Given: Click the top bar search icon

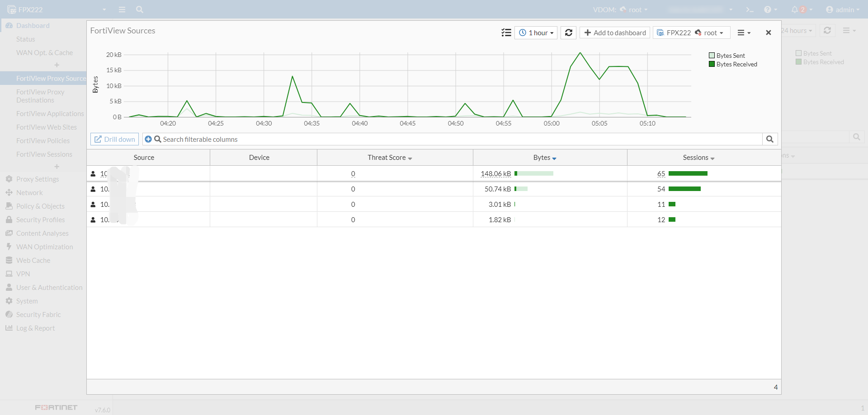Looking at the screenshot, I should tap(140, 9).
